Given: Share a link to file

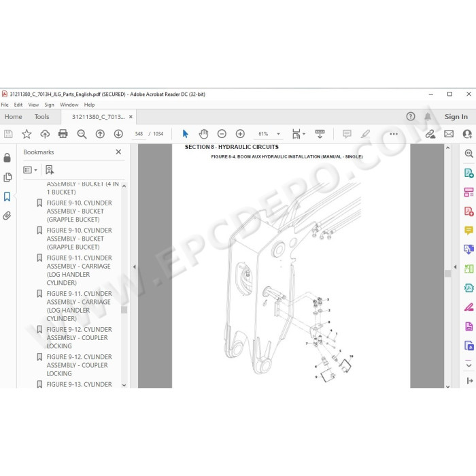Looking at the screenshot, I should coord(430,134).
